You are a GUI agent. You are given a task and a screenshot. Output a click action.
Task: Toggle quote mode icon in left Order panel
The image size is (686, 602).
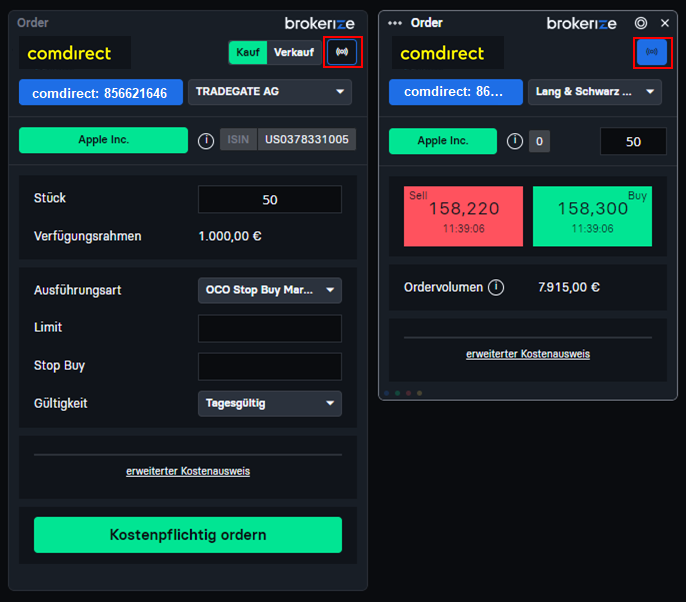pyautogui.click(x=342, y=52)
